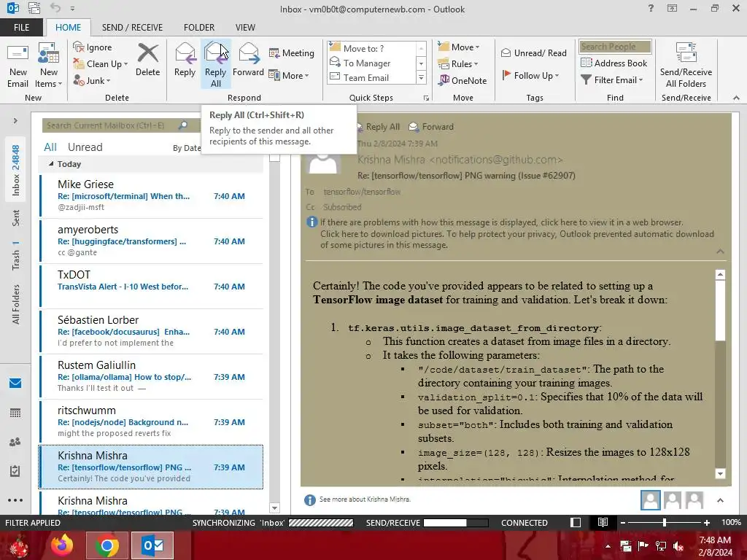The image size is (747, 560).
Task: Open the Address Book
Action: (x=614, y=63)
